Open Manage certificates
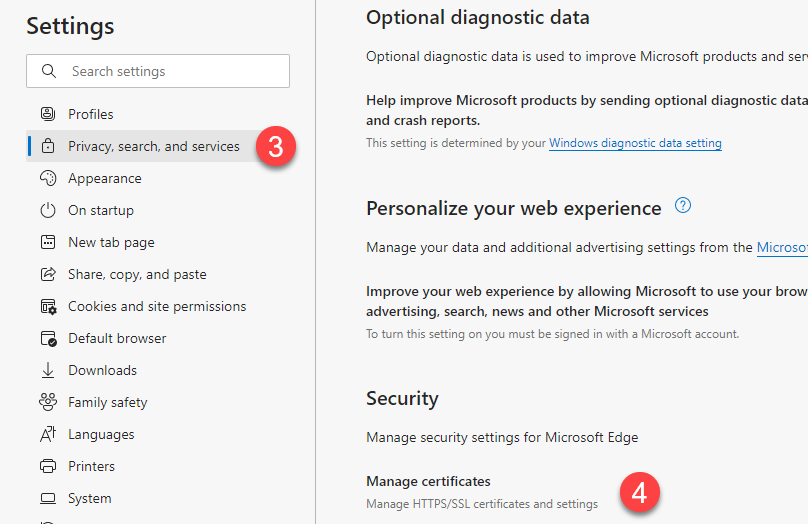Screen dimensions: 808x524 pos(428,481)
